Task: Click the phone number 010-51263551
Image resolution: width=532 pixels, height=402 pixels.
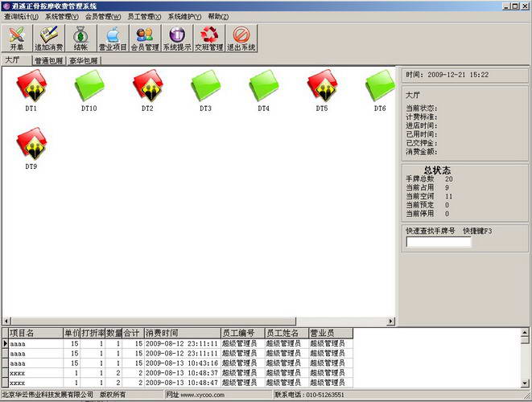Action: (324, 395)
